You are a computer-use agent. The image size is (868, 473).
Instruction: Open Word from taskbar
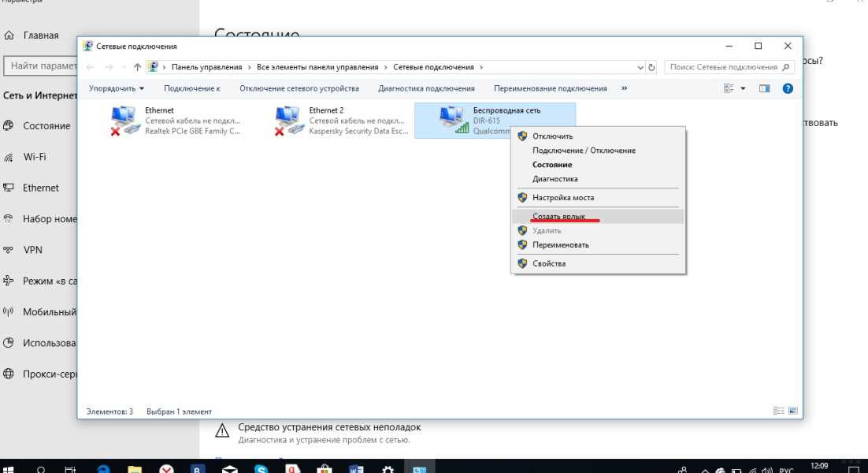pyautogui.click(x=356, y=469)
